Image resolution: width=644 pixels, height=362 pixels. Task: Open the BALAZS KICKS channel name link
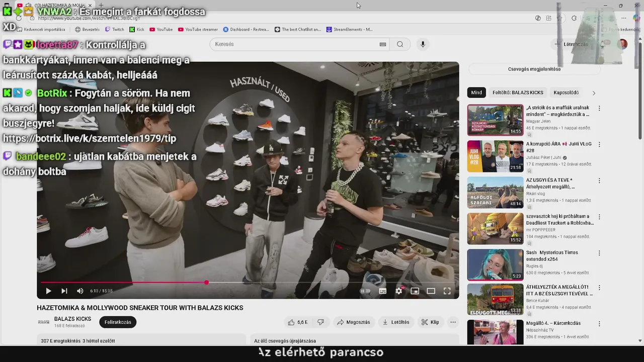tap(72, 319)
